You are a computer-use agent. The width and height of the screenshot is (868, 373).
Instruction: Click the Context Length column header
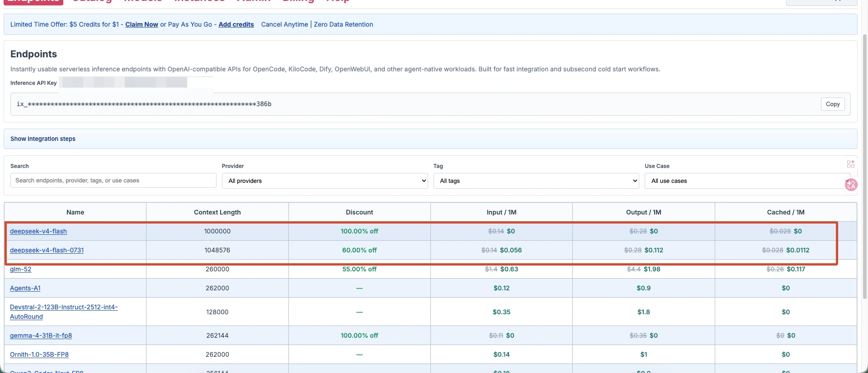(217, 212)
